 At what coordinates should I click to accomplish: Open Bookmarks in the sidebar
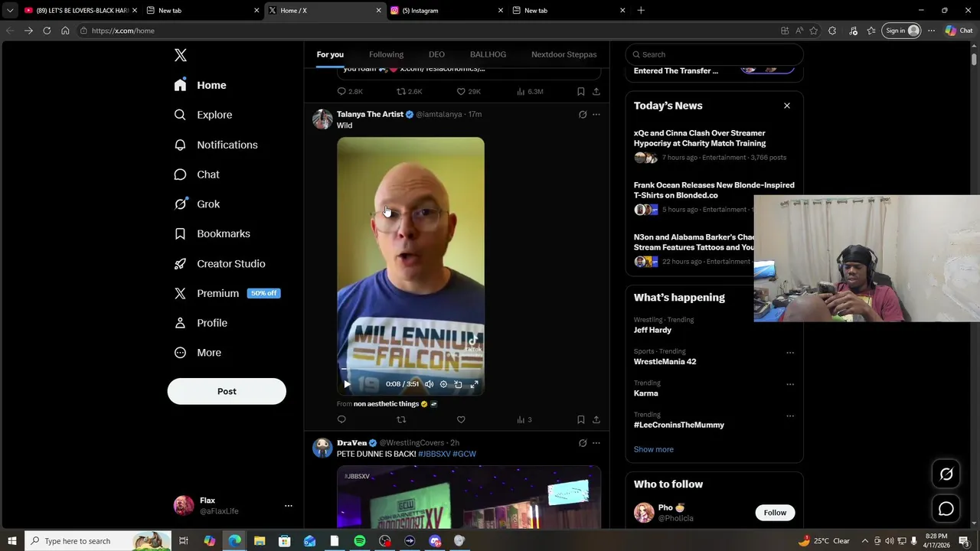pyautogui.click(x=212, y=233)
